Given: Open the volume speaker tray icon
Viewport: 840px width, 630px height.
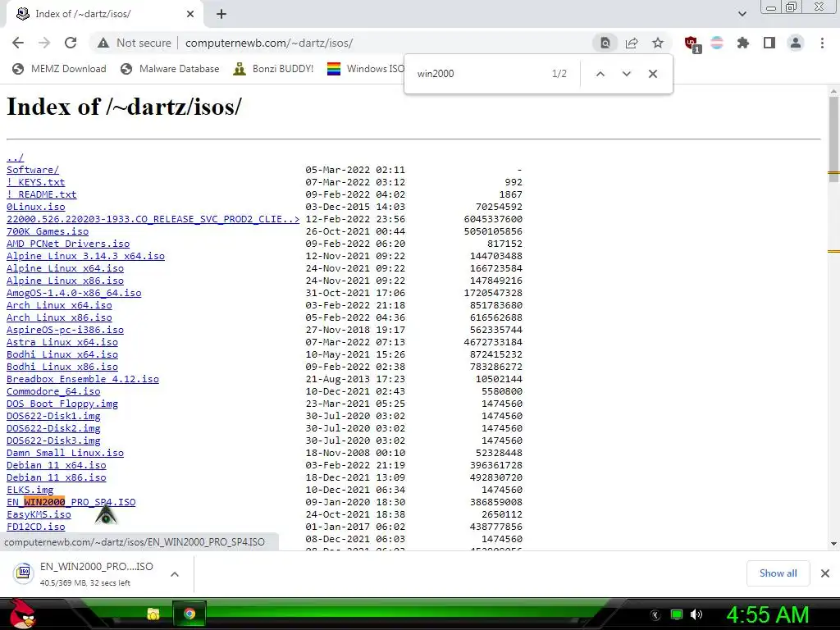Looking at the screenshot, I should tap(696, 614).
